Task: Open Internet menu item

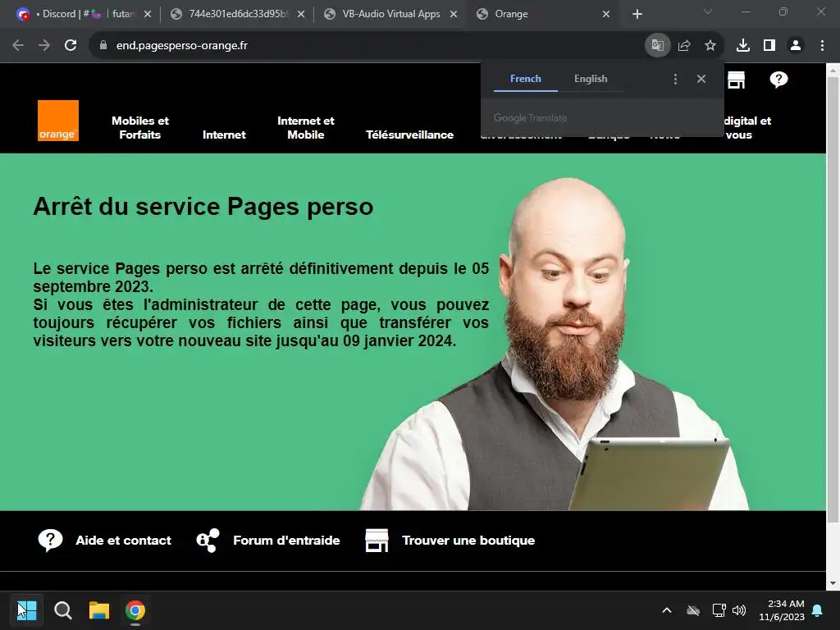Action: click(x=224, y=135)
